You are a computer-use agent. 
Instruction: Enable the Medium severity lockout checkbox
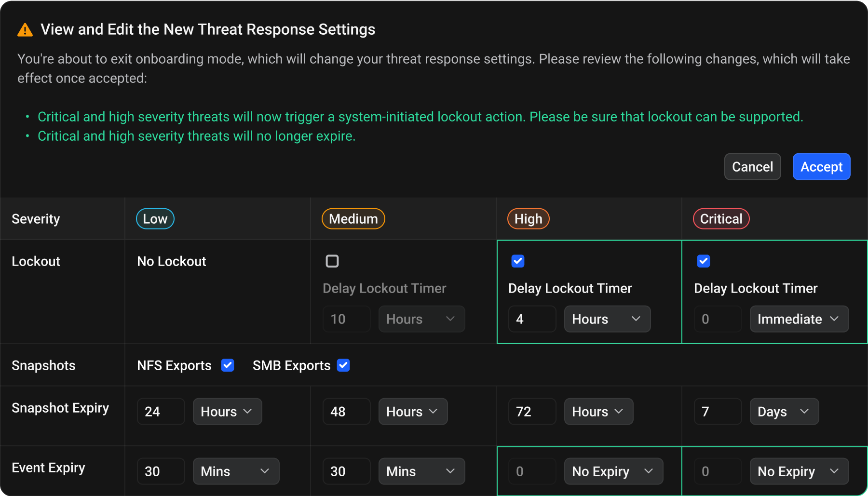[332, 261]
